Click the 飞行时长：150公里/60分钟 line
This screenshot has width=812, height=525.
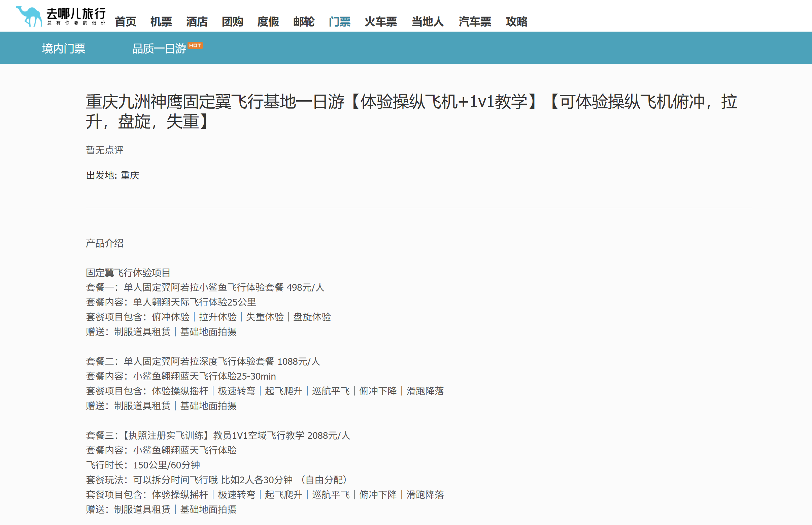tap(143, 465)
